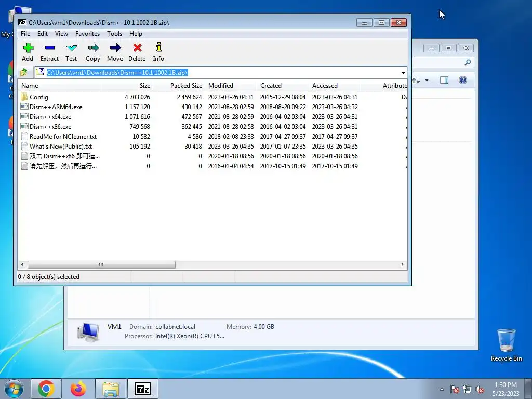This screenshot has width=532, height=399.
Task: Click the ReadMe for NCleaner.txt icon
Action: coord(24,137)
